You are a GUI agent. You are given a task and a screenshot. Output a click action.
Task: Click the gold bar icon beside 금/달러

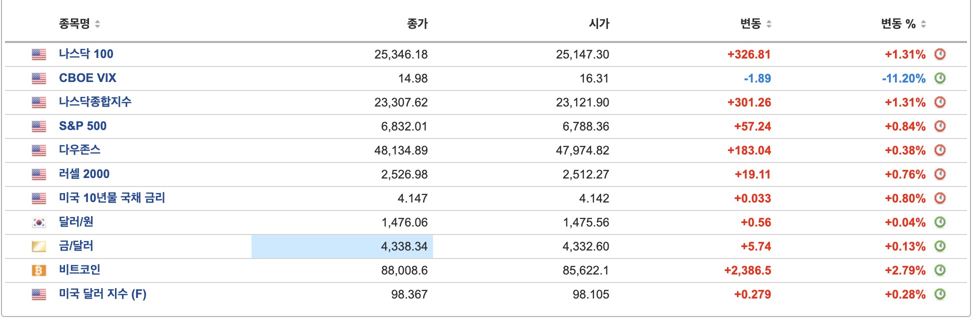coord(39,246)
